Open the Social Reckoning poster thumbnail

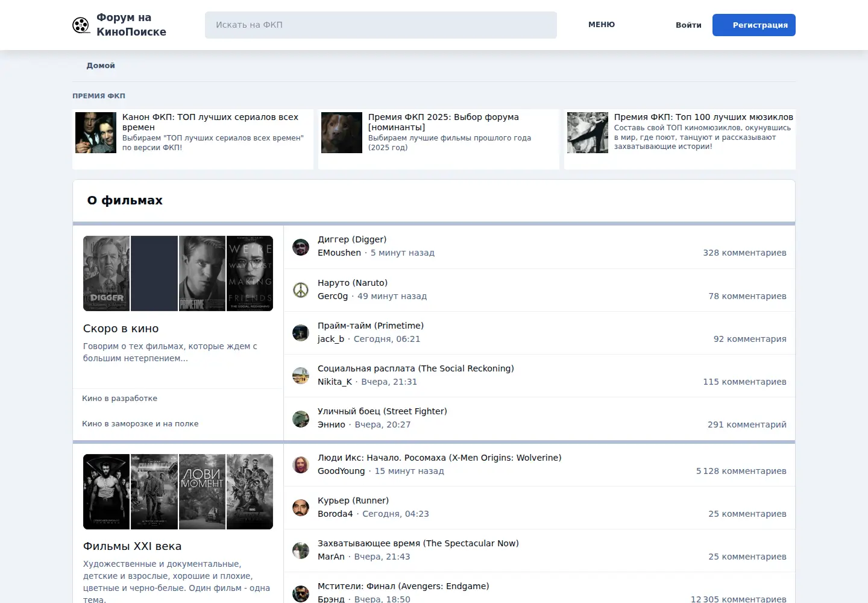click(250, 273)
